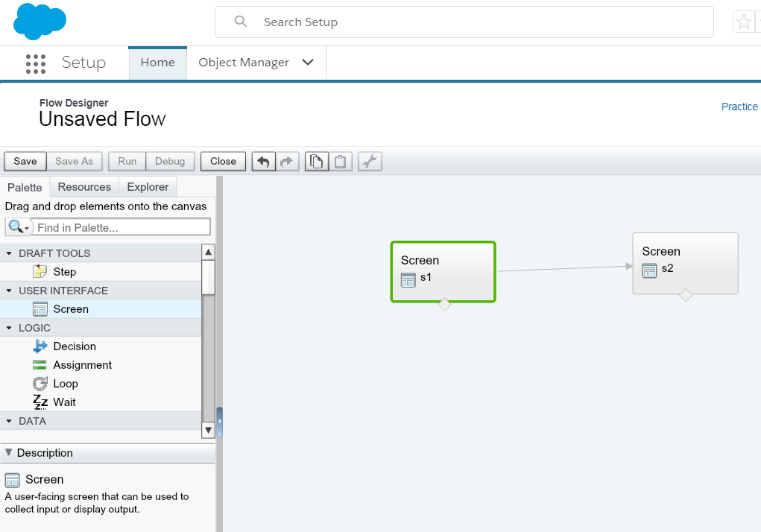Collapse the USER INTERFACE section

click(9, 291)
